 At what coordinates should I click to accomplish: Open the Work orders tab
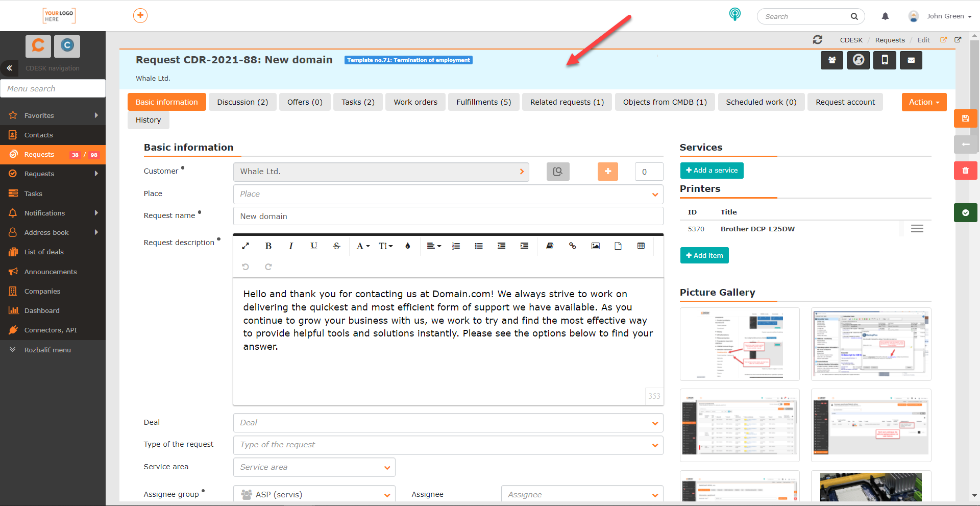[415, 102]
